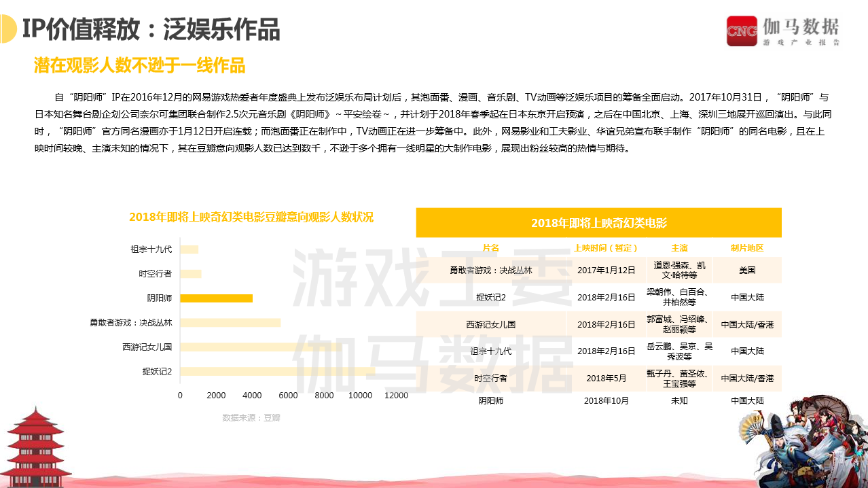Click the 主演 column header

(679, 247)
